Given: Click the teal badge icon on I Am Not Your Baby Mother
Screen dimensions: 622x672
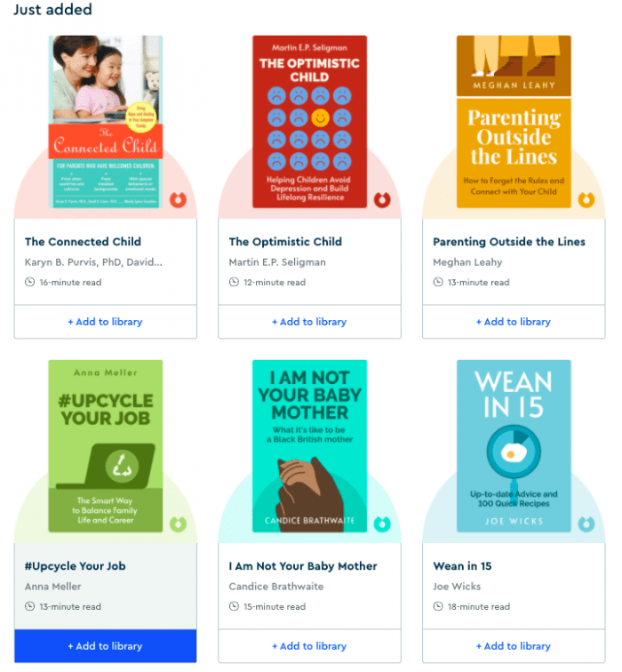Looking at the screenshot, I should tap(382, 524).
